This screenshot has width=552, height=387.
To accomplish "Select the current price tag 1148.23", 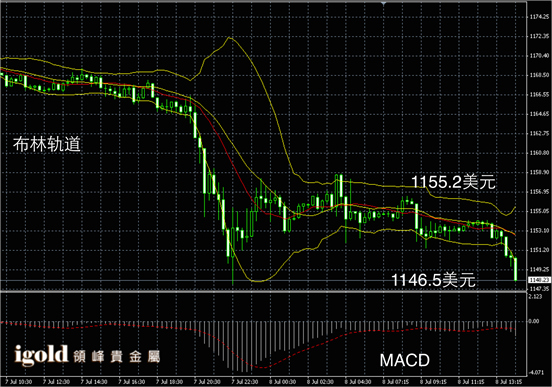I will [539, 280].
